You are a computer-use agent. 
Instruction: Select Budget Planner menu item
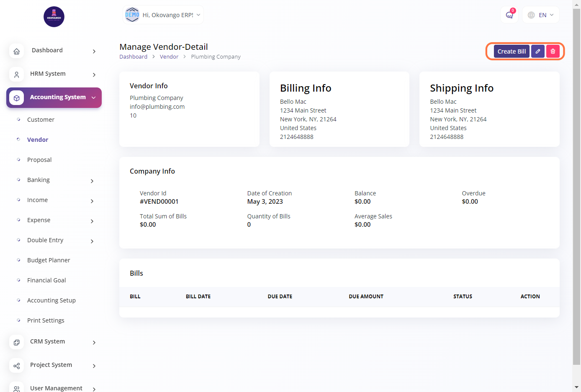[49, 260]
